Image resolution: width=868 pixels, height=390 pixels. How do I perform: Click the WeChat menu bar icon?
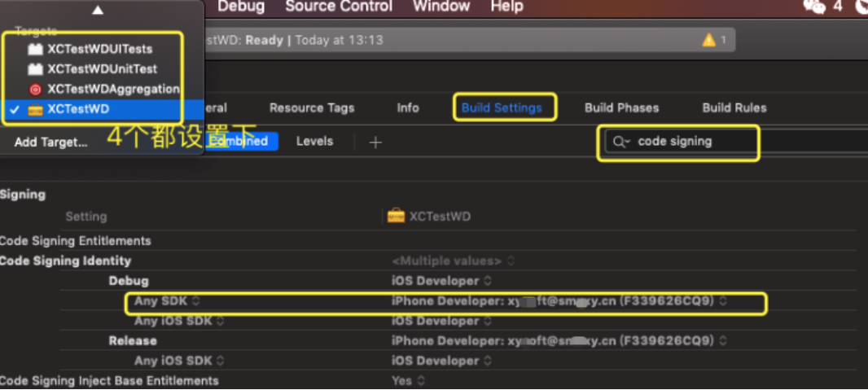[813, 7]
